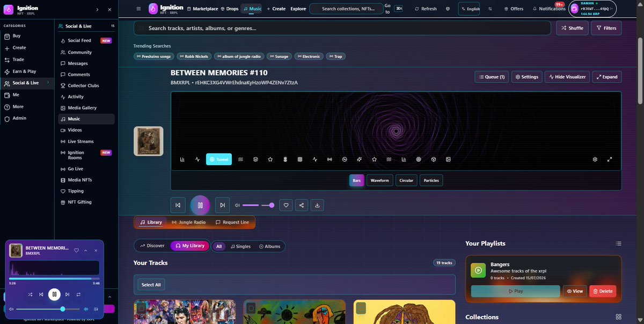Collapse the mini player with the chevron
The image size is (644, 324).
(x=86, y=250)
